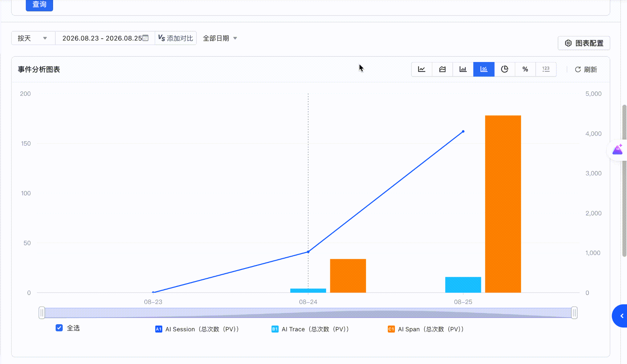
Task: Click the AI Session line point at 08-25
Action: (463, 132)
